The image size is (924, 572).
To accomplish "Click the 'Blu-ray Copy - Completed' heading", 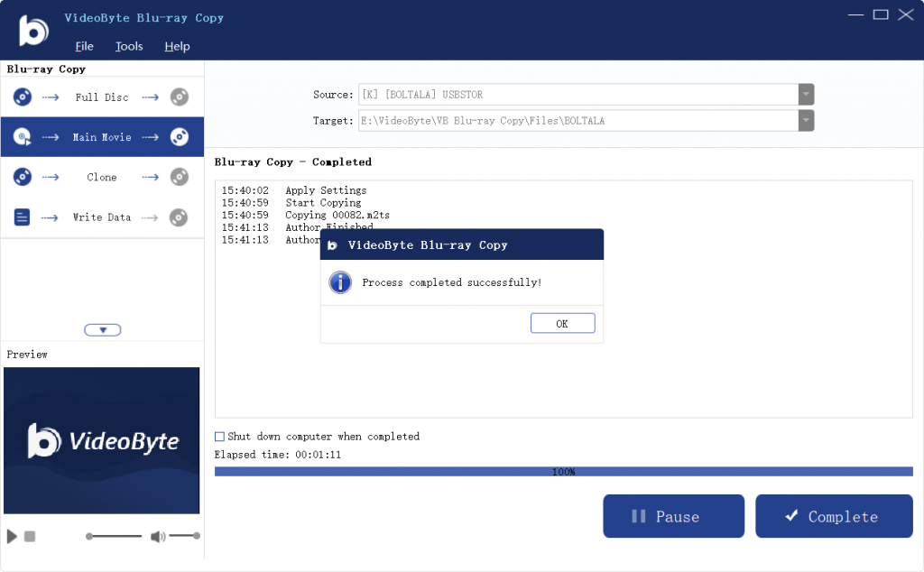I will click(293, 162).
